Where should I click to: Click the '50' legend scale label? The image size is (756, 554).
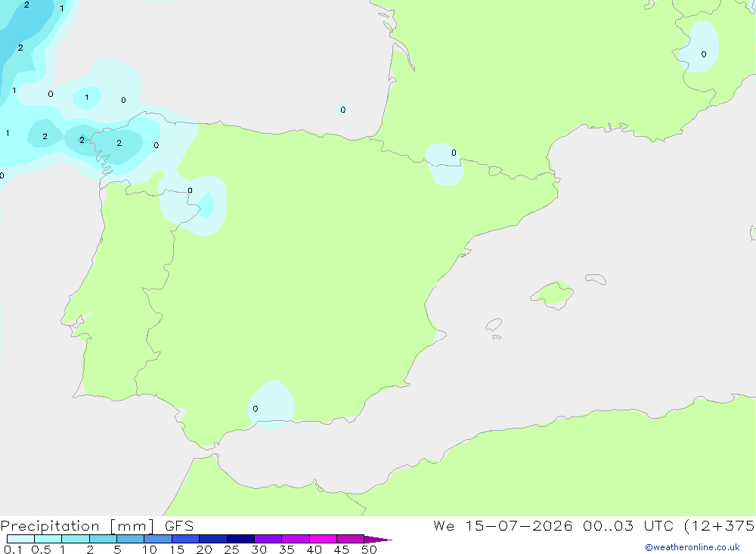(369, 549)
